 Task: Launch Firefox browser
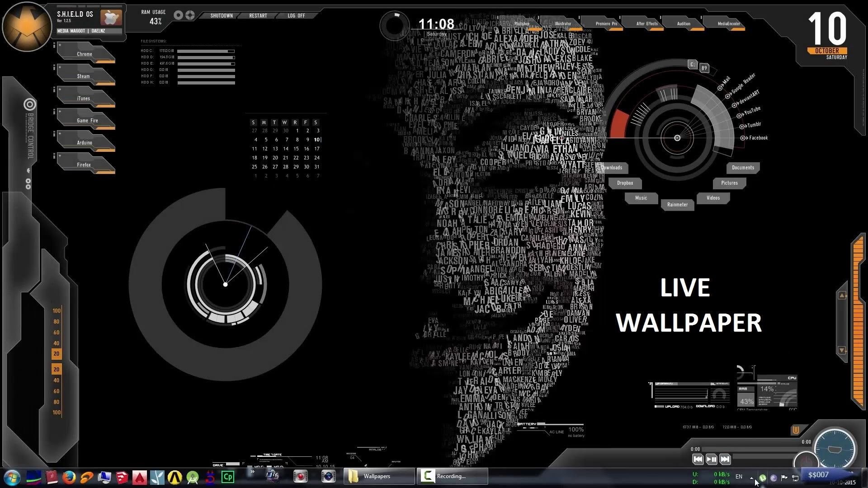point(83,164)
